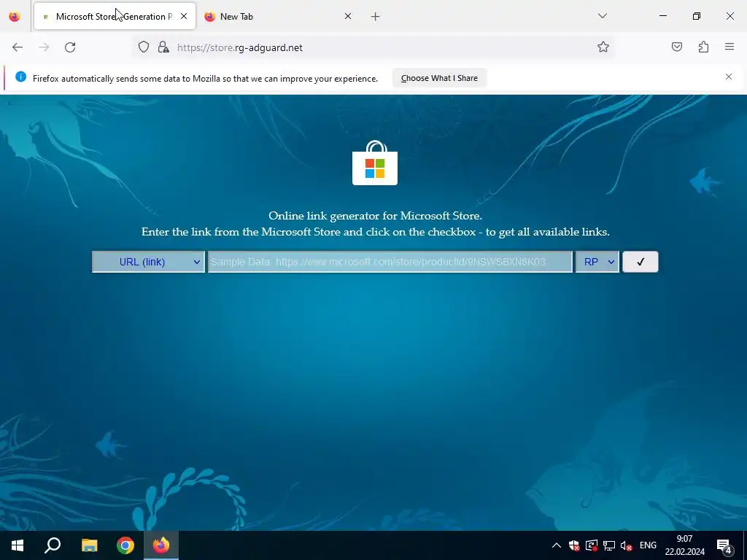Close the Microsoft Store Generation tab
747x560 pixels.
pyautogui.click(x=184, y=16)
